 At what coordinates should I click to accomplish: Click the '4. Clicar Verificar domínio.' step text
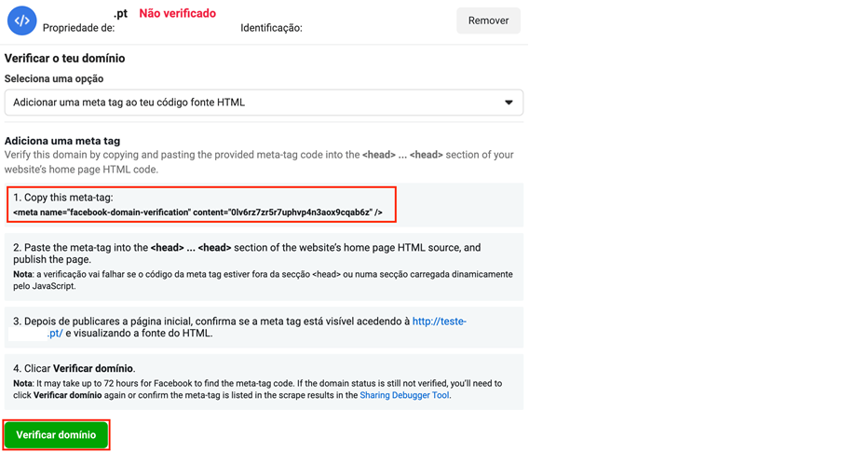(x=75, y=368)
